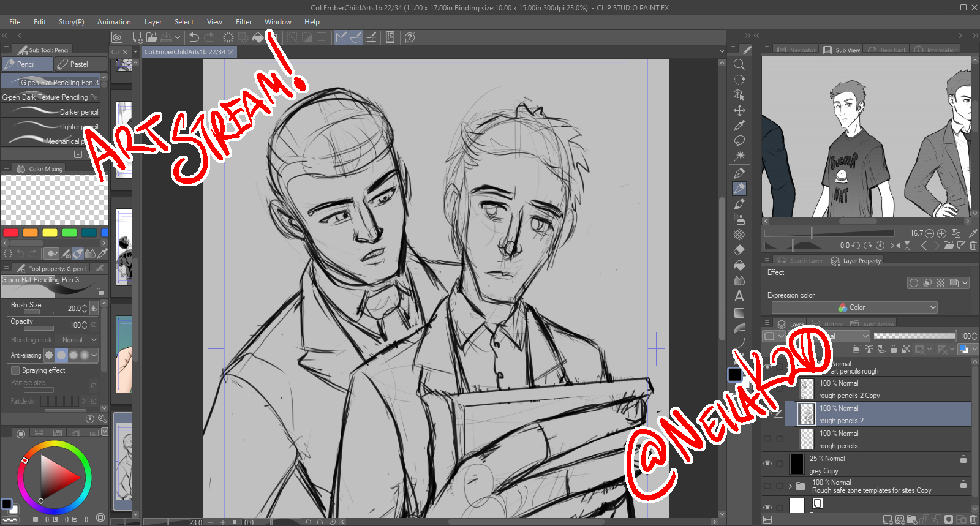Delete layer using trash icon

(x=973, y=519)
